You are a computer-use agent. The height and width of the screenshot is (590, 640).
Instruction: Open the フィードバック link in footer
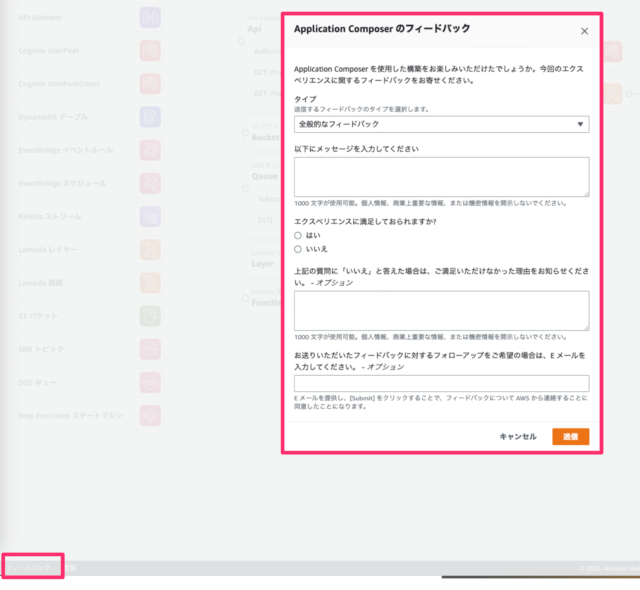[x=28, y=568]
